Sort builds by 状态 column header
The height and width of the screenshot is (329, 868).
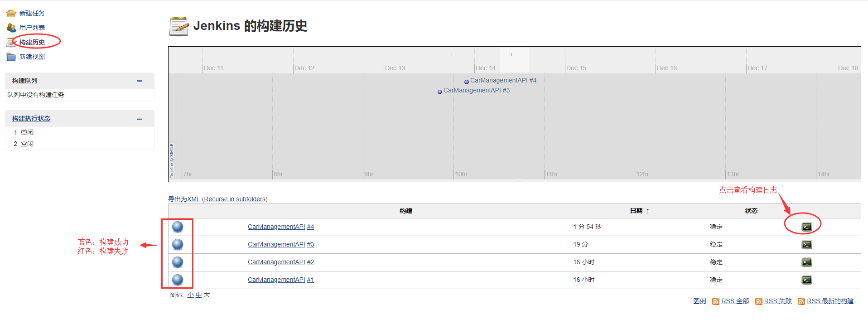click(751, 211)
